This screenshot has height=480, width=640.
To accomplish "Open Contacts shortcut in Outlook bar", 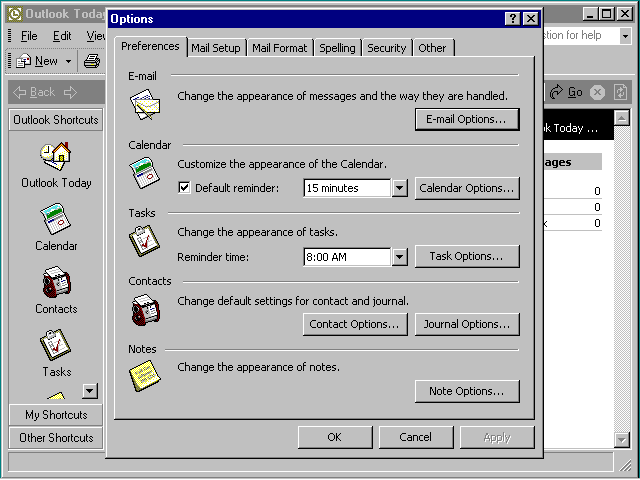I will click(x=56, y=291).
